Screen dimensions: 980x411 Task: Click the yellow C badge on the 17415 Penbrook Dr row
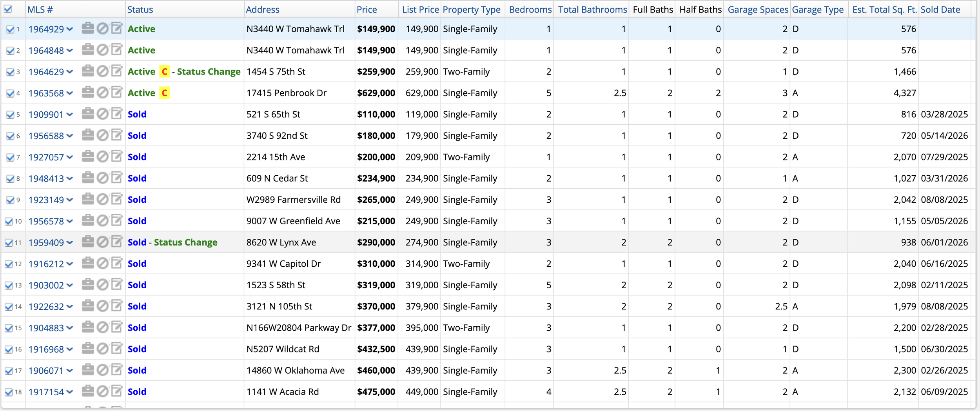165,93
